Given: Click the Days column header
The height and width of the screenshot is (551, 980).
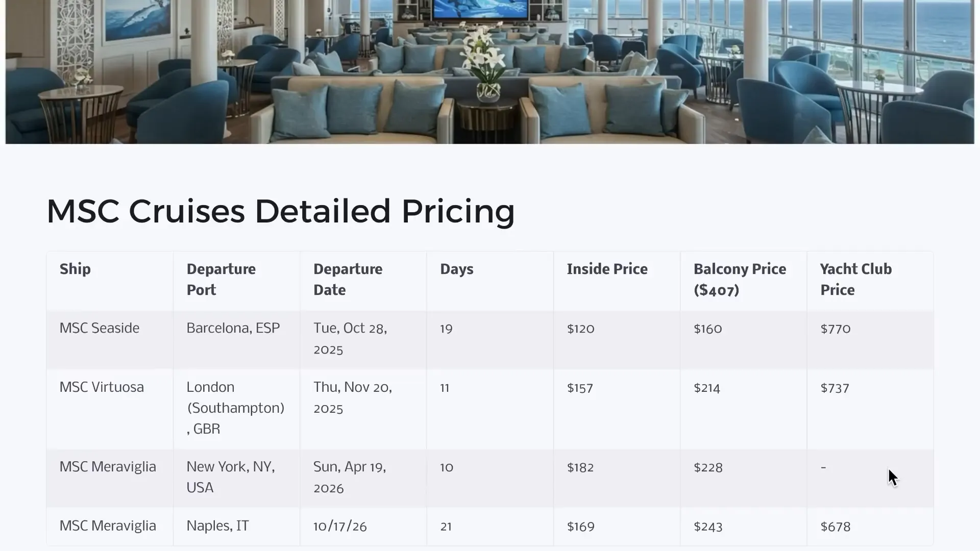Looking at the screenshot, I should point(456,269).
